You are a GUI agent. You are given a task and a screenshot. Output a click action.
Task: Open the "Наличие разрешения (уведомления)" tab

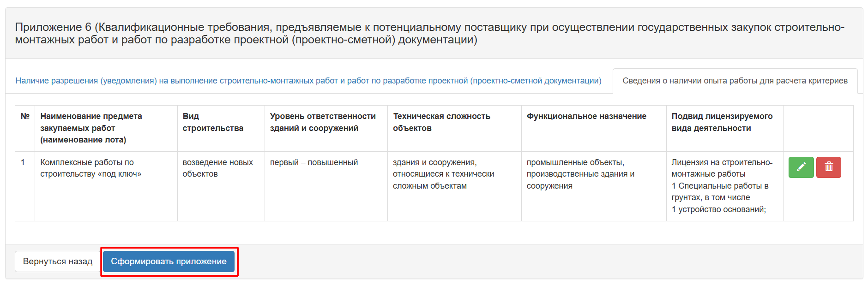click(308, 81)
